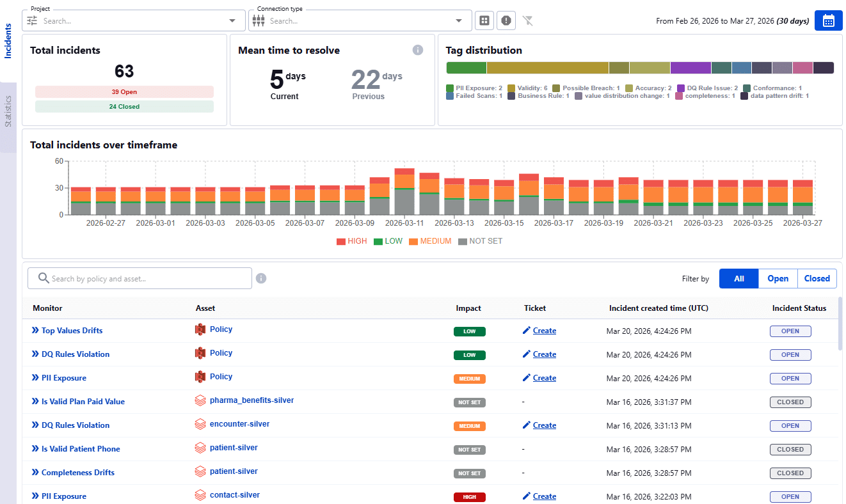
Task: Click the sliders icon in the Project search box
Action: 30,20
